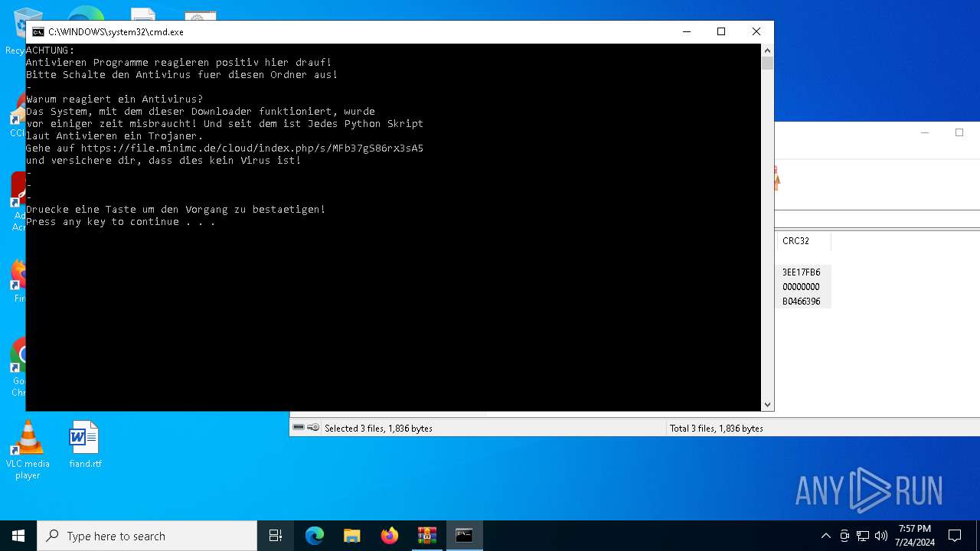980x551 pixels.
Task: Open the notification center icon
Action: (x=955, y=536)
